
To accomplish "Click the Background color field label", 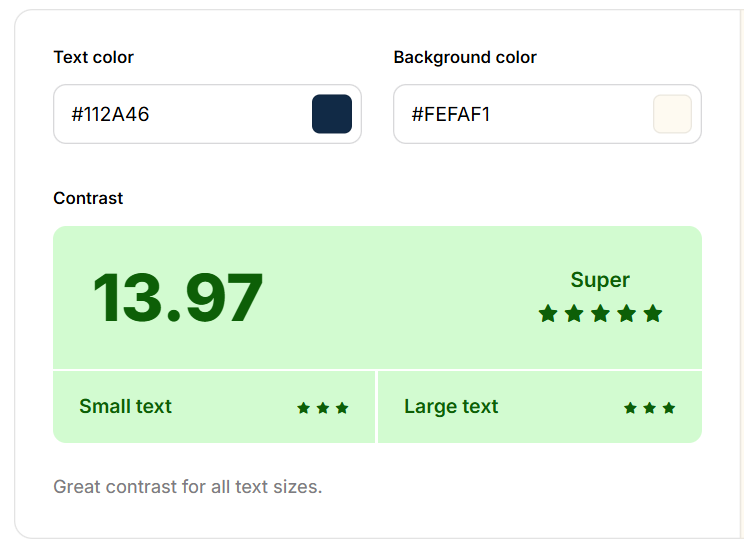I will coord(465,57).
